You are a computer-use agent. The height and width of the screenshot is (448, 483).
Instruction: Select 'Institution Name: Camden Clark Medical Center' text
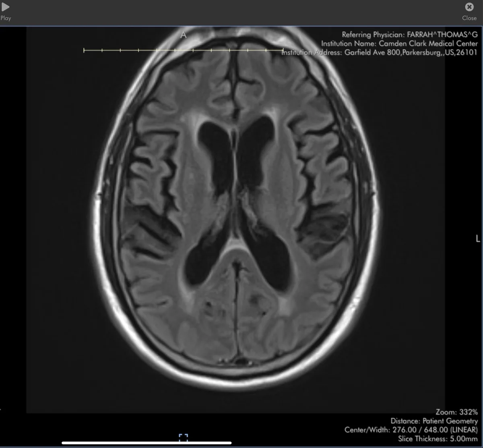click(400, 44)
